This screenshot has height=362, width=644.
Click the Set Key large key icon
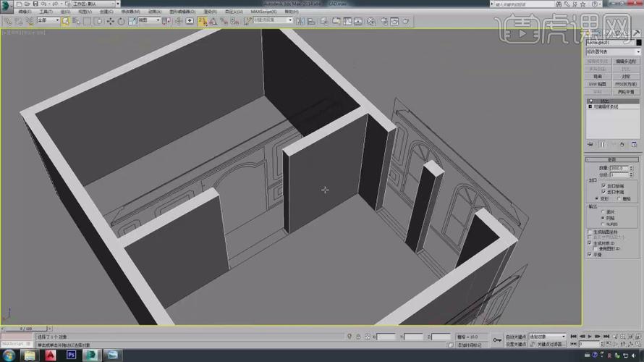(497, 340)
